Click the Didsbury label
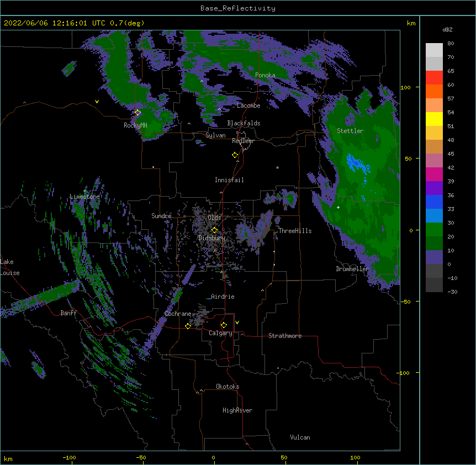 (212, 238)
